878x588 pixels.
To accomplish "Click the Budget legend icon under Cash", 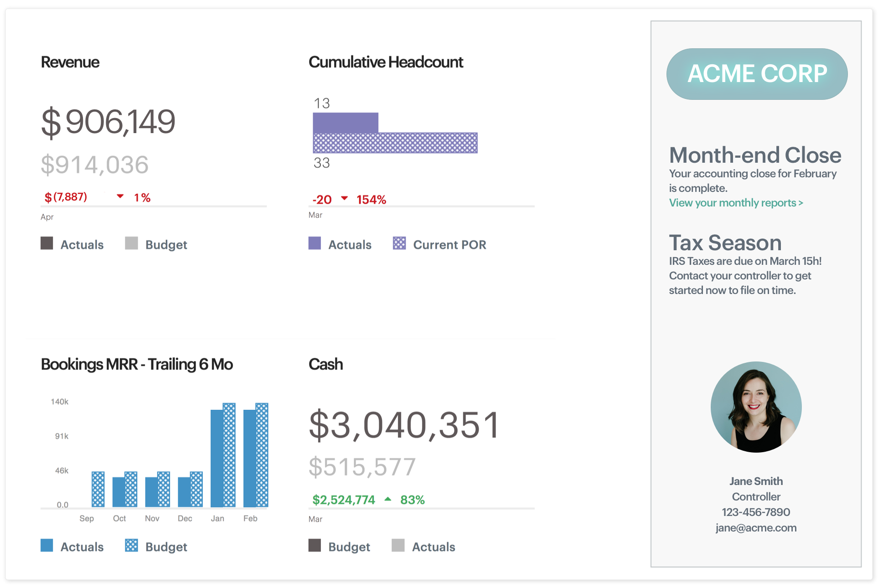I will (x=315, y=546).
